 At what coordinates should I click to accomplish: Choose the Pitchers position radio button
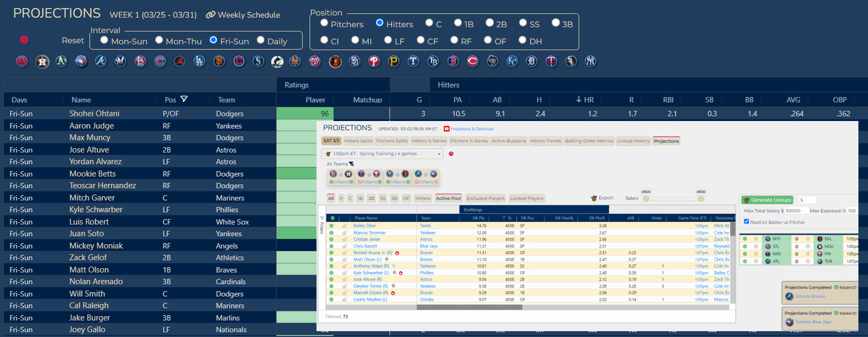[324, 23]
